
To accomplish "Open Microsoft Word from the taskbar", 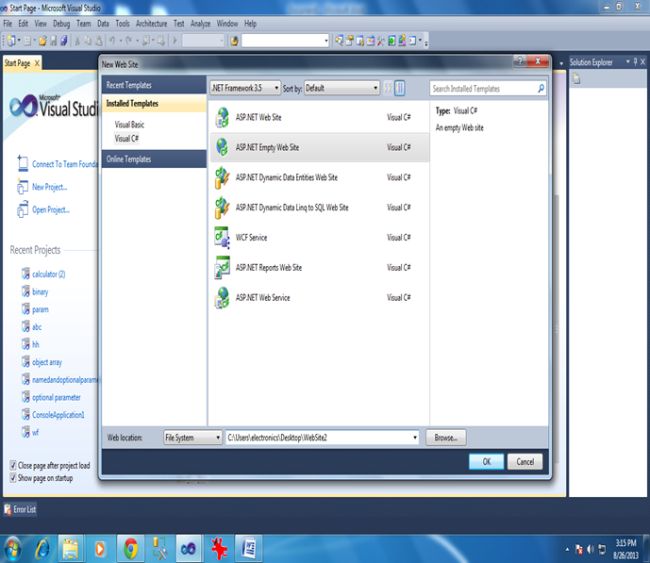I will (x=248, y=548).
